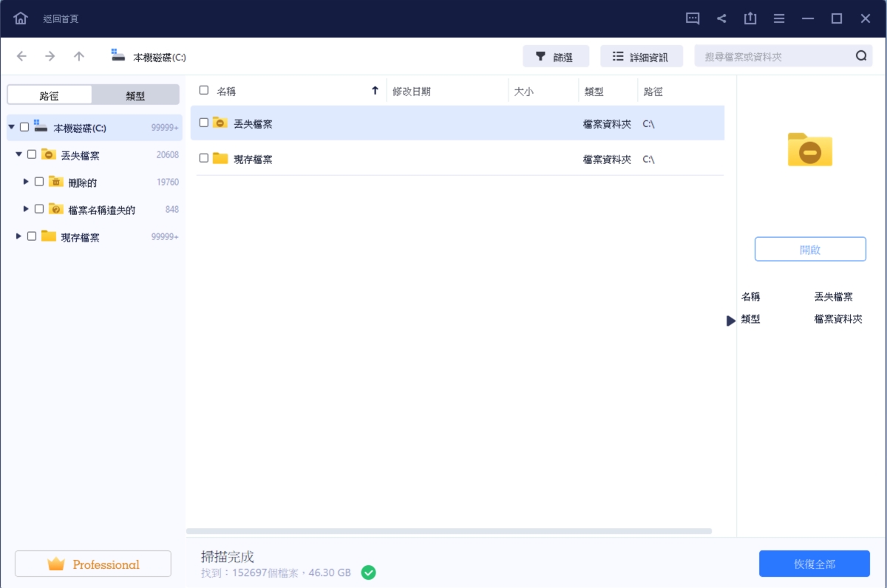Check the 刪除的 tree checkbox
Screen dimensions: 887x588
coord(39,182)
